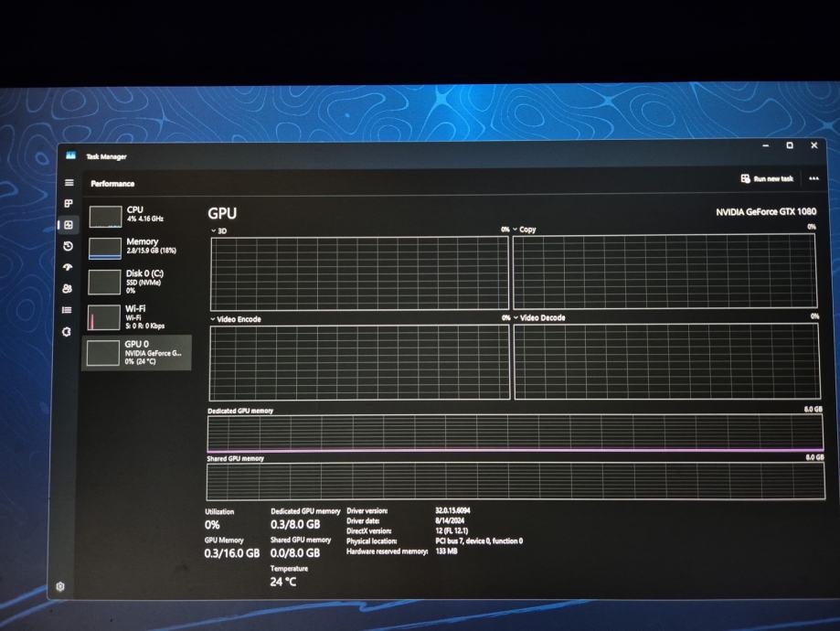Click the NVIDIA GeForce GTX 1080 title

click(x=766, y=212)
